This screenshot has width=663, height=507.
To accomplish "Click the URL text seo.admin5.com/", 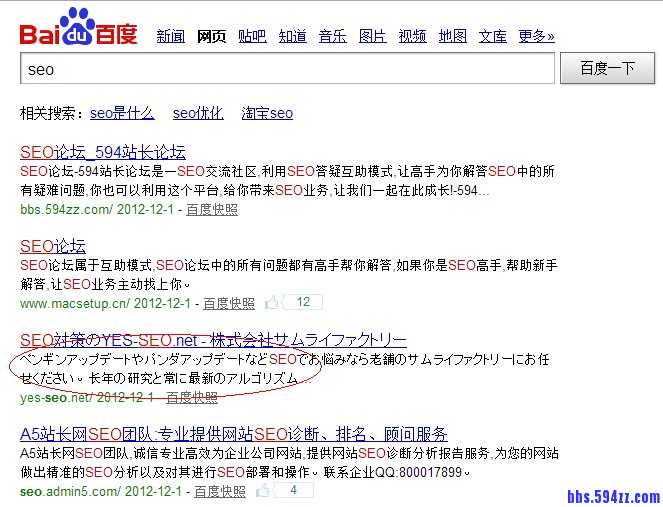I will (x=70, y=491).
